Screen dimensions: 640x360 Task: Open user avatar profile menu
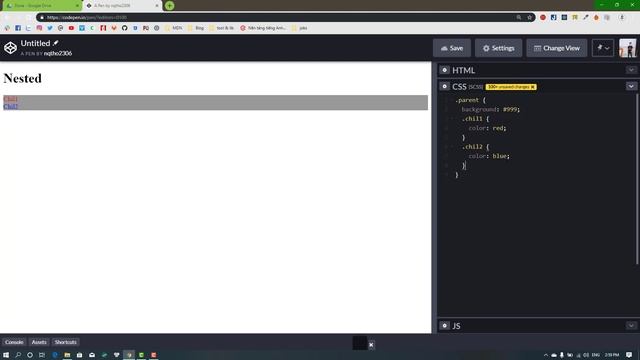(627, 48)
